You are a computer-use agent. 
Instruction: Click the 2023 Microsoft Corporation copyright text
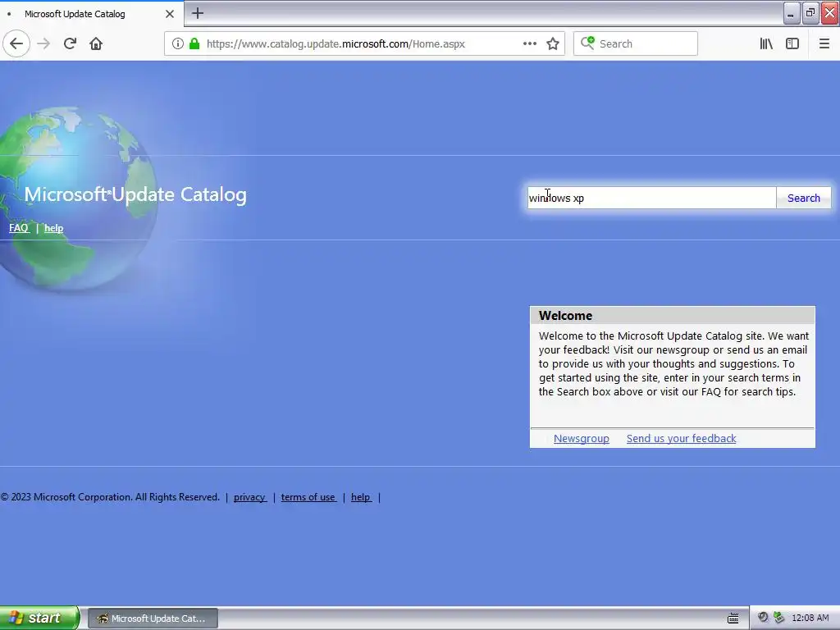111,497
